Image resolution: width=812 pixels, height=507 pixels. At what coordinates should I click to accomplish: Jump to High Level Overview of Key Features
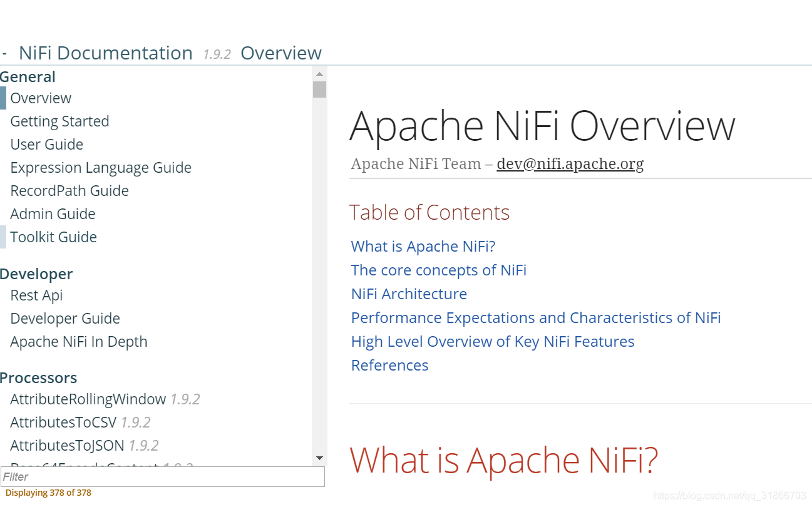[493, 342]
